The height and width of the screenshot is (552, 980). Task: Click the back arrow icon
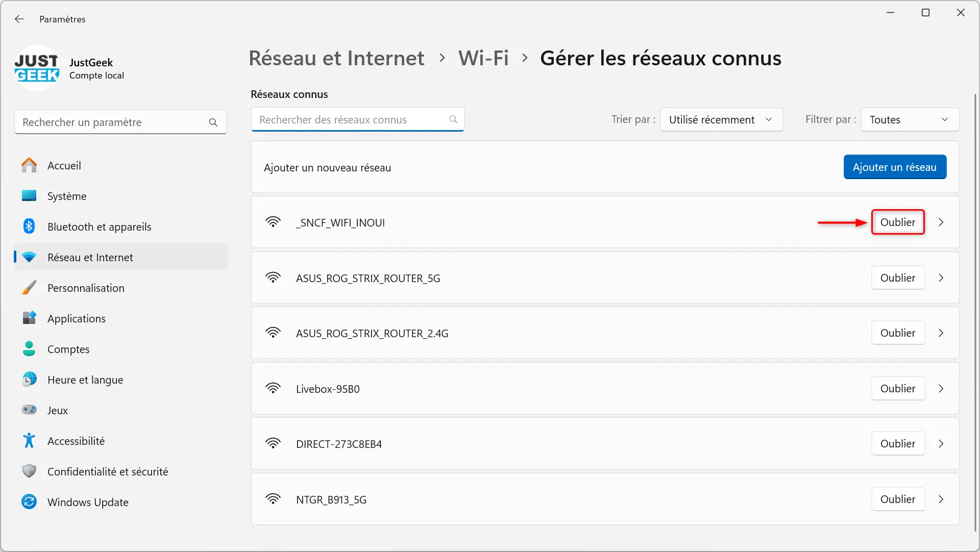point(19,19)
